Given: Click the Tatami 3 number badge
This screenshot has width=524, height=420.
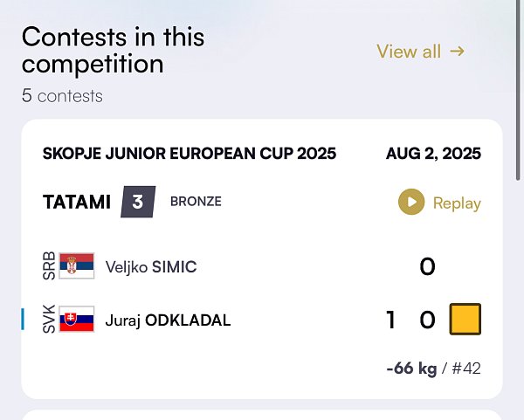Looking at the screenshot, I should [x=138, y=202].
